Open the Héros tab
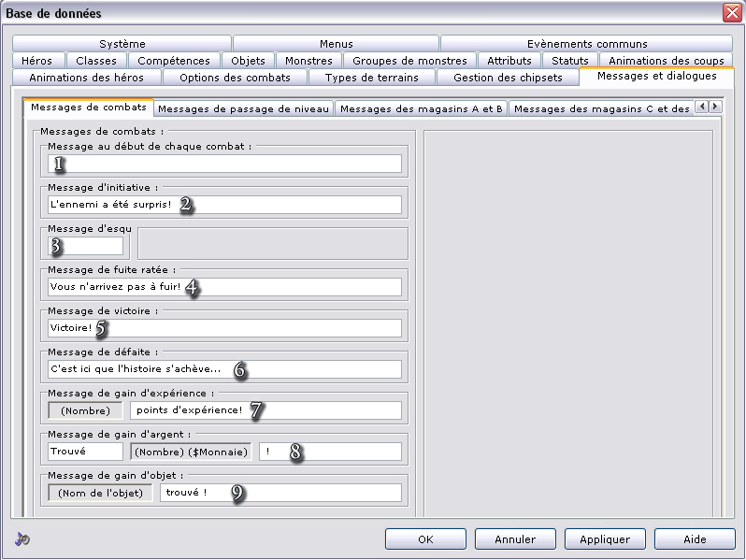Screen dimensions: 746x560 36,61
